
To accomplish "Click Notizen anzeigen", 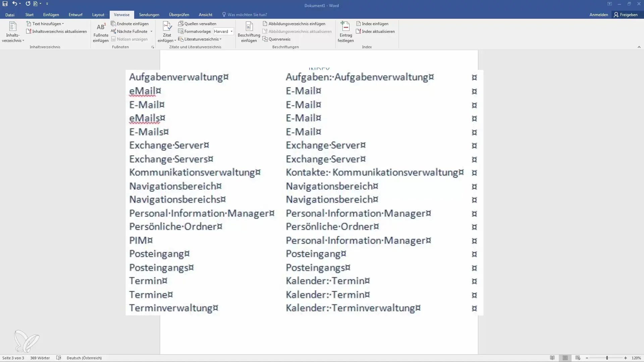I will click(129, 39).
